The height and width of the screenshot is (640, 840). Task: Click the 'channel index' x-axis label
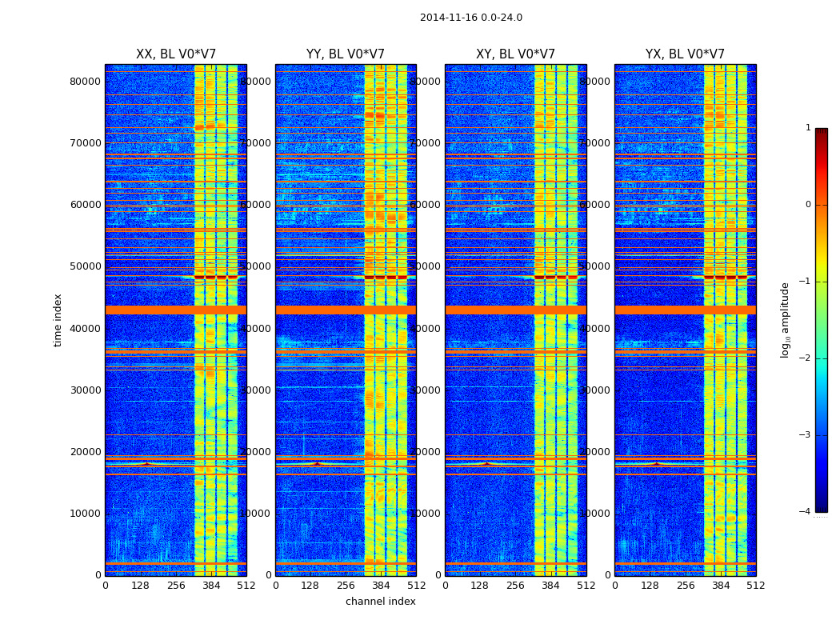(x=380, y=602)
